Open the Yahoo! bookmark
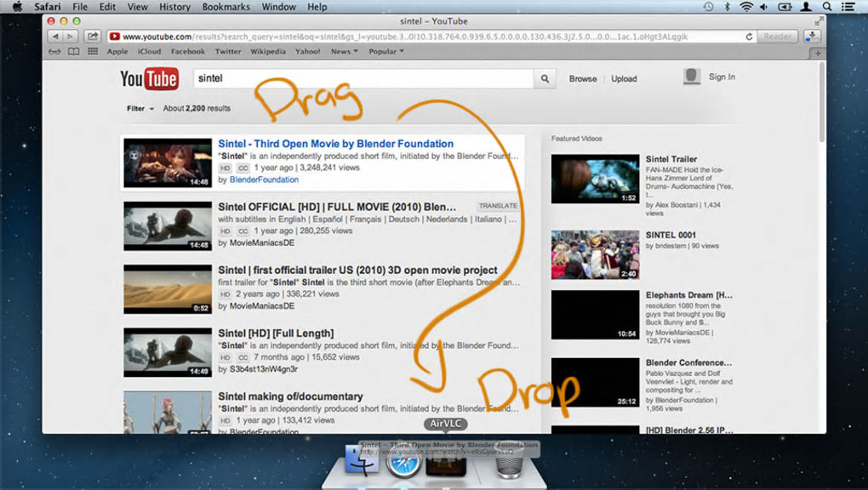This screenshot has width=868, height=490. [x=308, y=52]
